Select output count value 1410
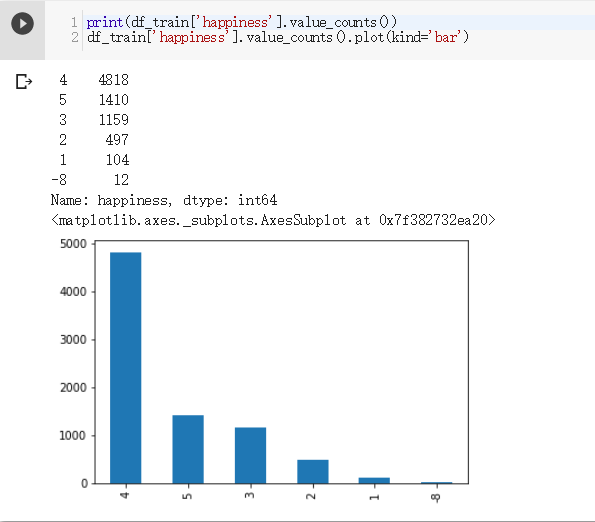This screenshot has height=522, width=595. pos(113,100)
